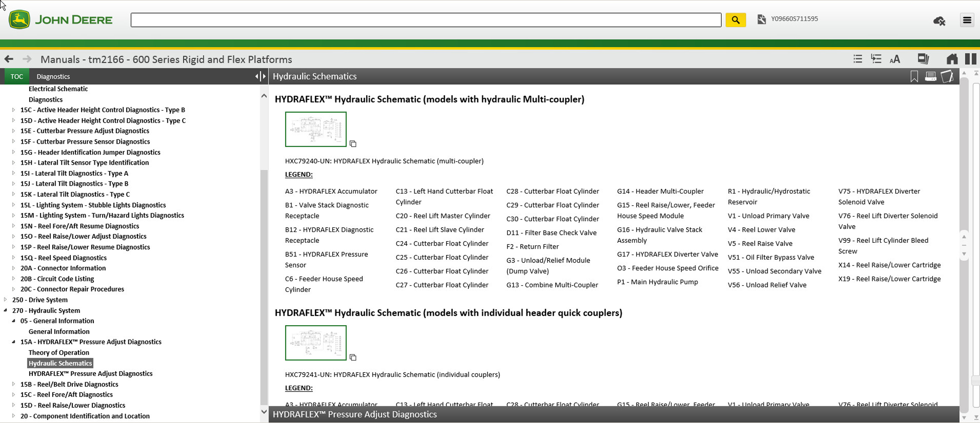The width and height of the screenshot is (980, 423).
Task: Open the home page icon
Action: (x=952, y=59)
